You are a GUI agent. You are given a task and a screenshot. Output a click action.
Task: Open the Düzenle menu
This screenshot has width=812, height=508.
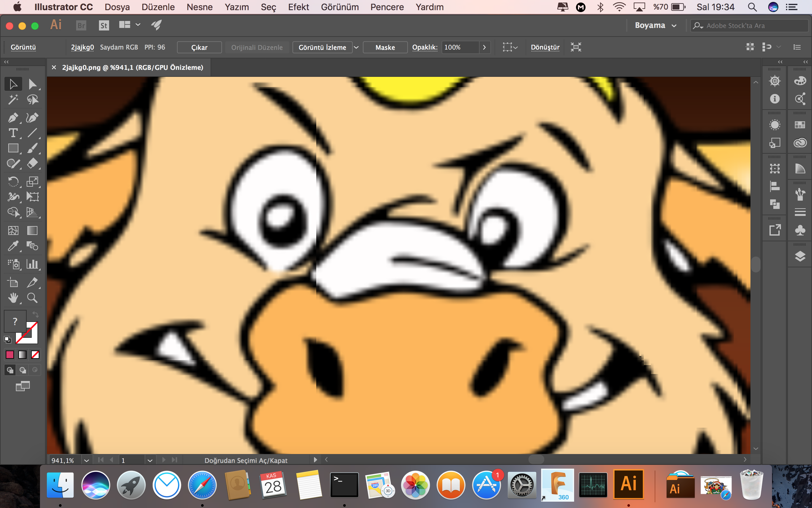tap(158, 7)
